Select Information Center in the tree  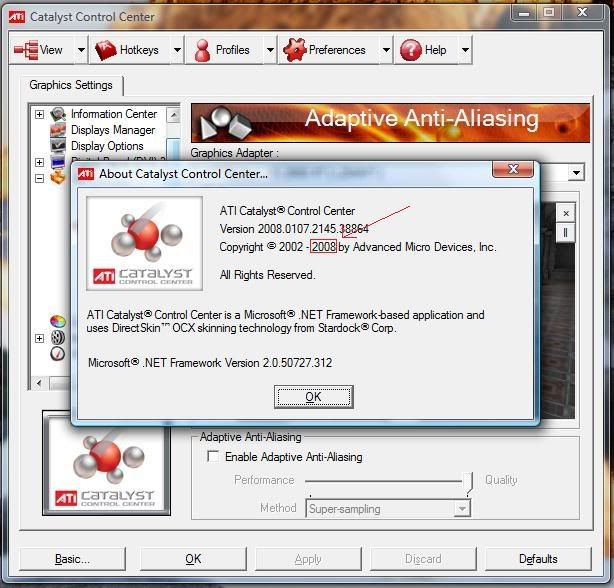pyautogui.click(x=114, y=114)
